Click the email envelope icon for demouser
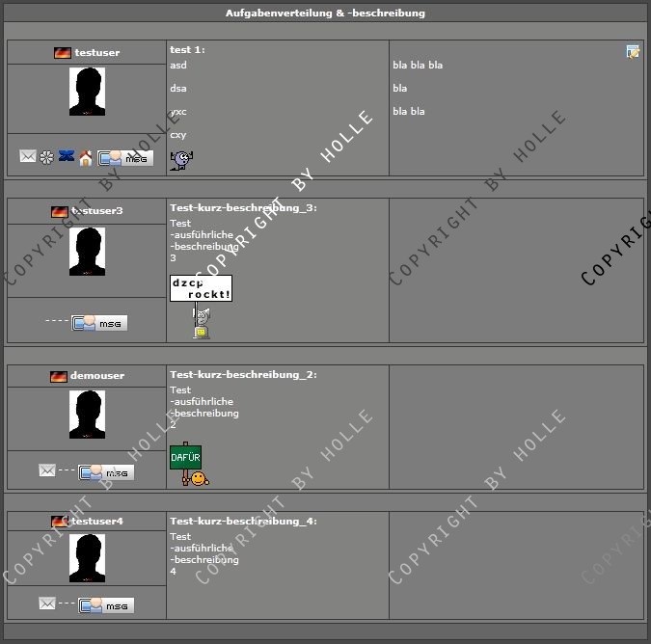 pyautogui.click(x=46, y=470)
